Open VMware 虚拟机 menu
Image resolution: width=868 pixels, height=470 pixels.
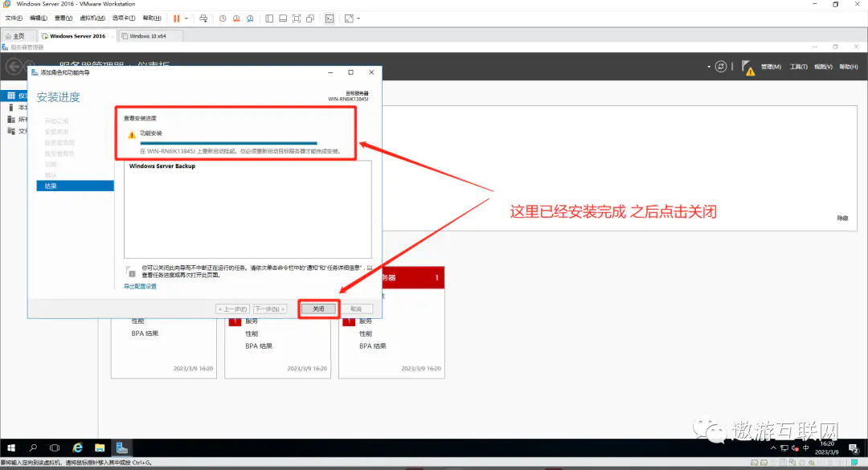pos(92,18)
